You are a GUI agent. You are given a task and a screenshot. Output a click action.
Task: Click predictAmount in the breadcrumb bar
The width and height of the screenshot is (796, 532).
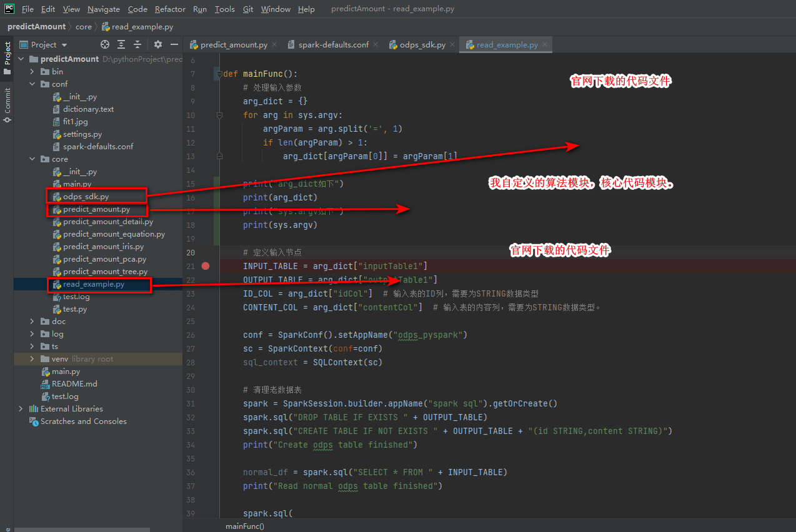pos(36,27)
